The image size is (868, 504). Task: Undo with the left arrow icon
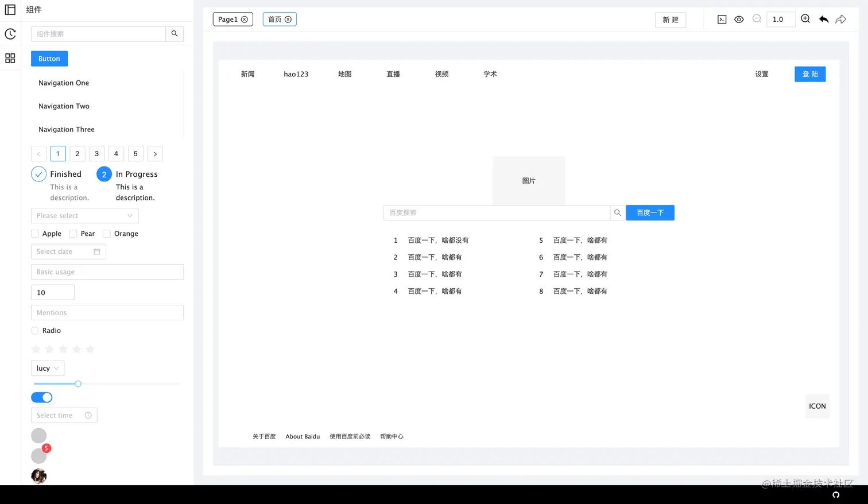(824, 20)
